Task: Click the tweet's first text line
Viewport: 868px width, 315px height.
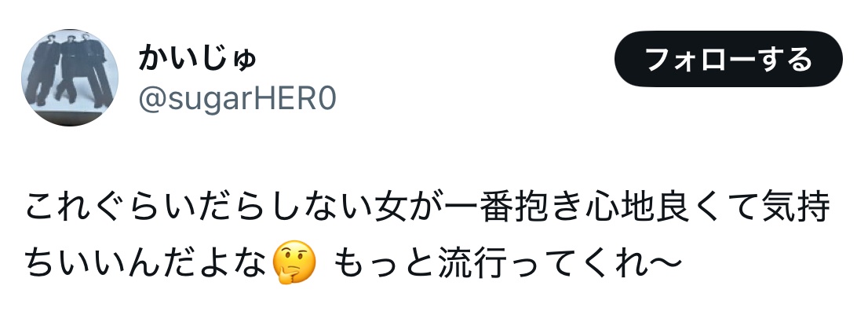Action: 428,208
